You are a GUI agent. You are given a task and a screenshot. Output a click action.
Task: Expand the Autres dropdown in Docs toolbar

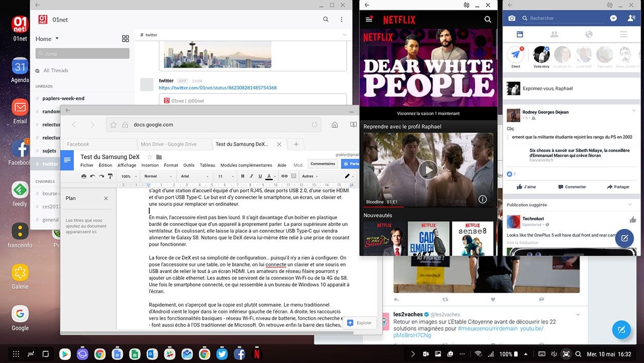310,176
